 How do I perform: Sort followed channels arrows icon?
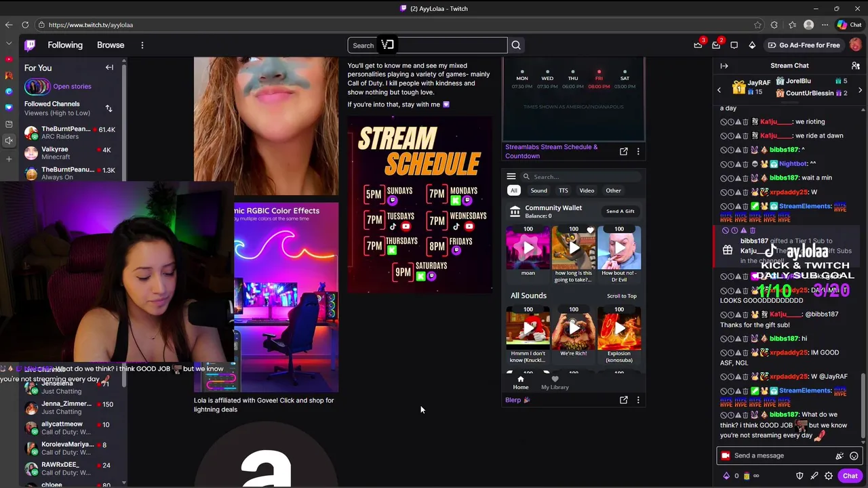[x=108, y=108]
